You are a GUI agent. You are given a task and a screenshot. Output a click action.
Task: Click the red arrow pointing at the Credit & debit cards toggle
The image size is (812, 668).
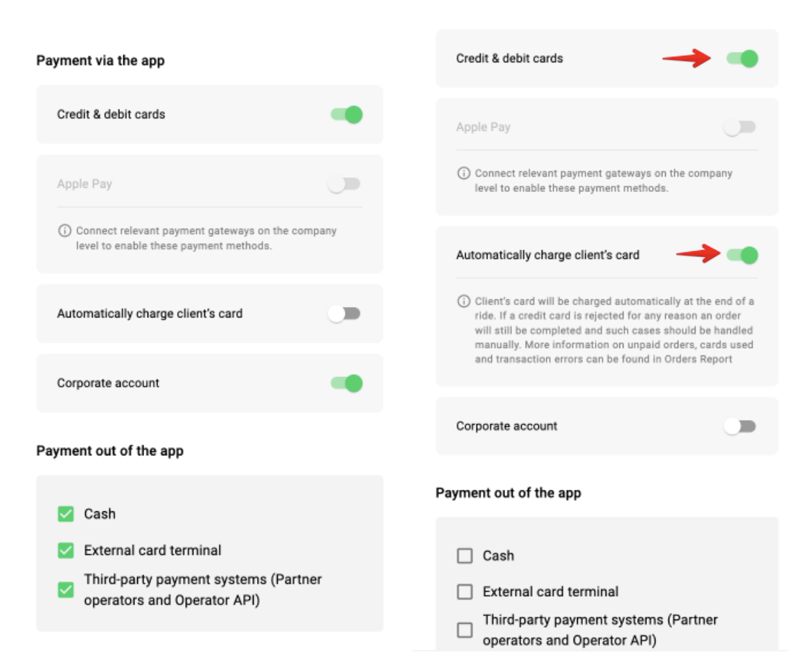tap(687, 59)
